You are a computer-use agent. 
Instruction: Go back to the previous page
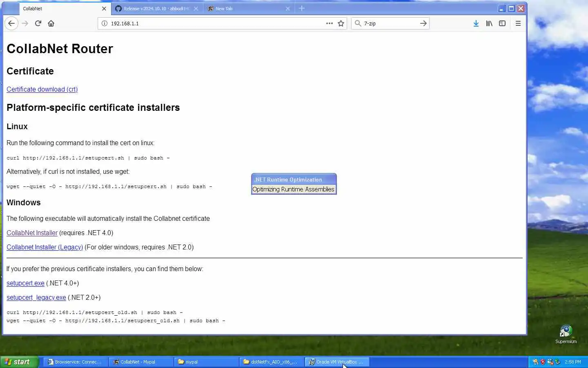point(11,23)
